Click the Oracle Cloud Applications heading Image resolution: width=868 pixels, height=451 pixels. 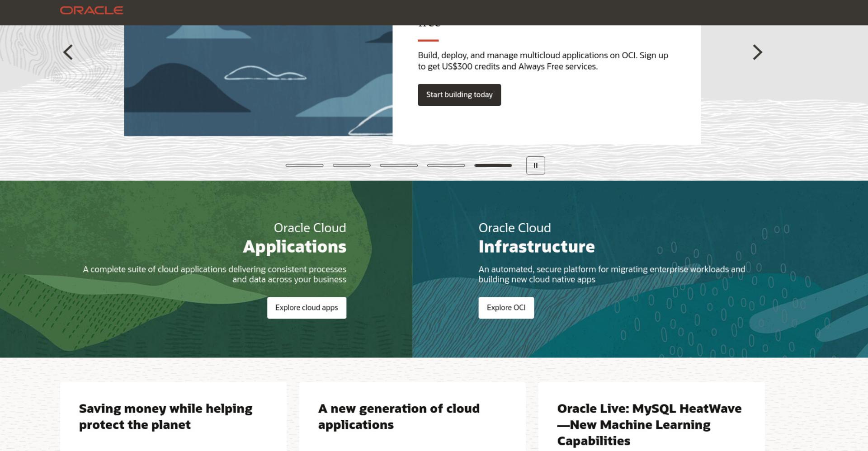294,238
